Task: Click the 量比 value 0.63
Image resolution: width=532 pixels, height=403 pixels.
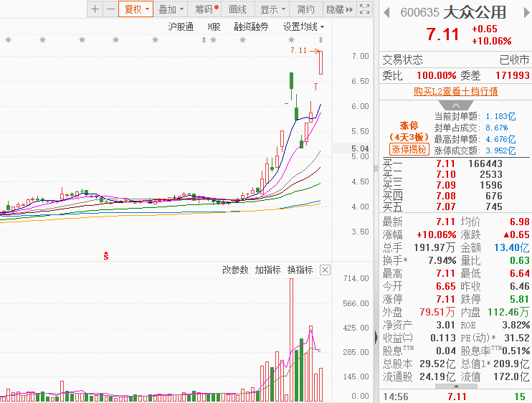Action: [520, 260]
